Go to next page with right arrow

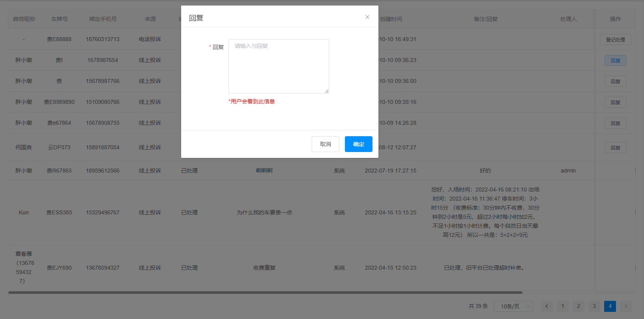(x=625, y=306)
